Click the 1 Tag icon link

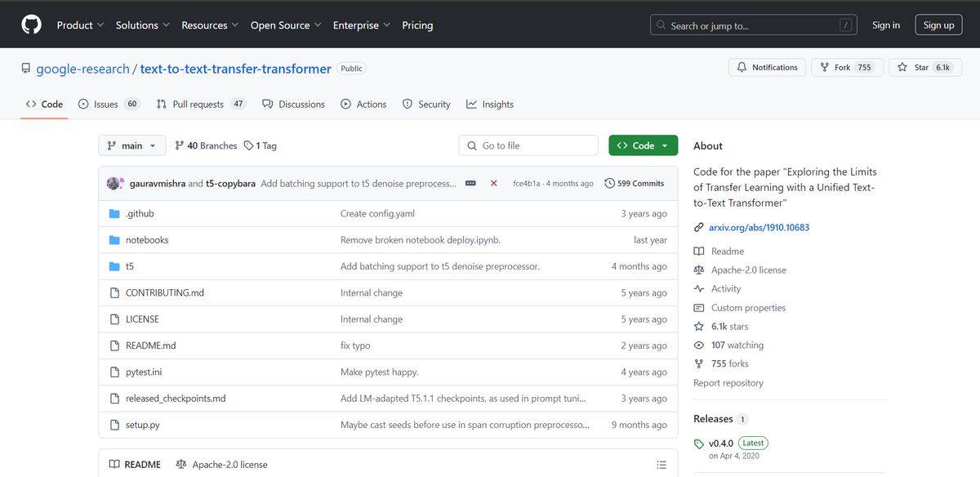pyautogui.click(x=261, y=146)
